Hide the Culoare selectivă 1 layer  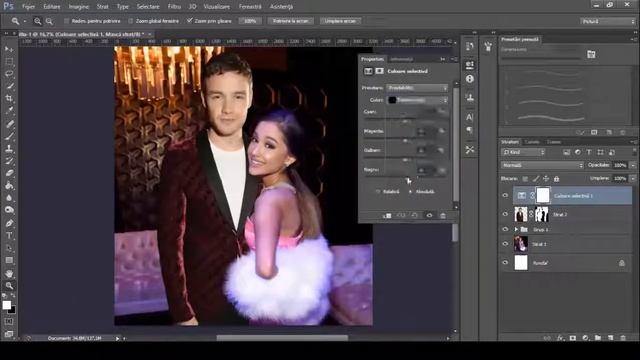pyautogui.click(x=505, y=196)
